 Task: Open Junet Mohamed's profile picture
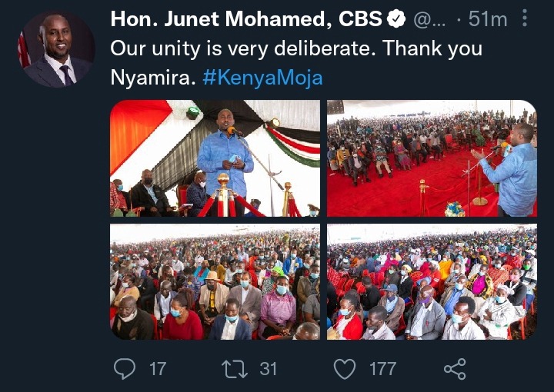pos(56,49)
